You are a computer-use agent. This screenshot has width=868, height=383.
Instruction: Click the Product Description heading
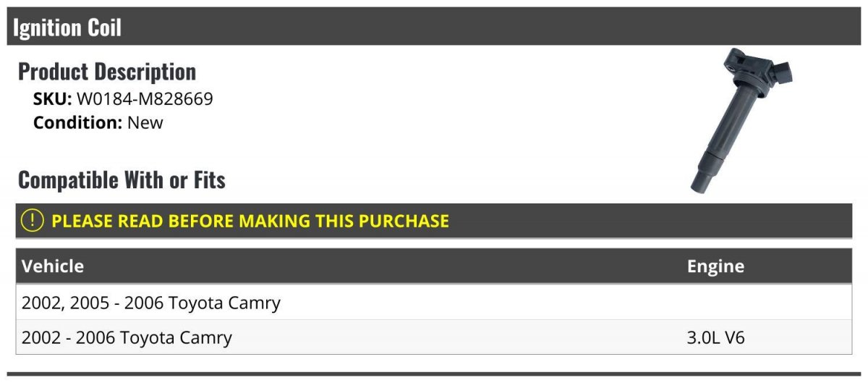click(x=107, y=71)
